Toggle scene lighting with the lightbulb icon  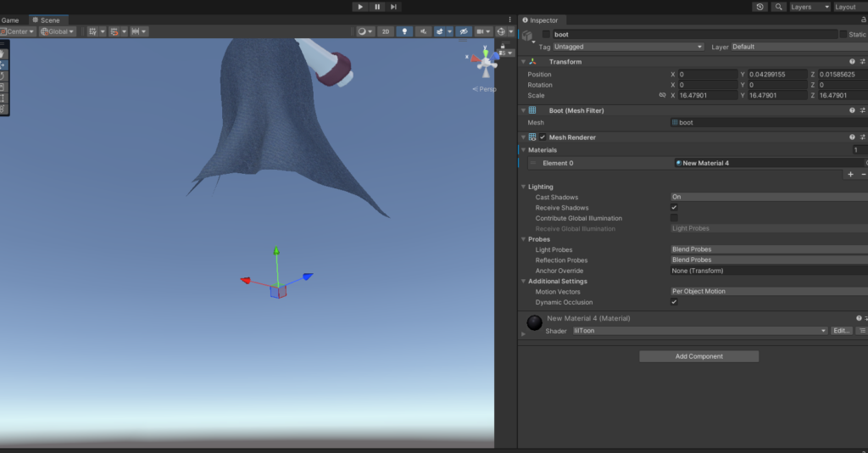point(405,31)
